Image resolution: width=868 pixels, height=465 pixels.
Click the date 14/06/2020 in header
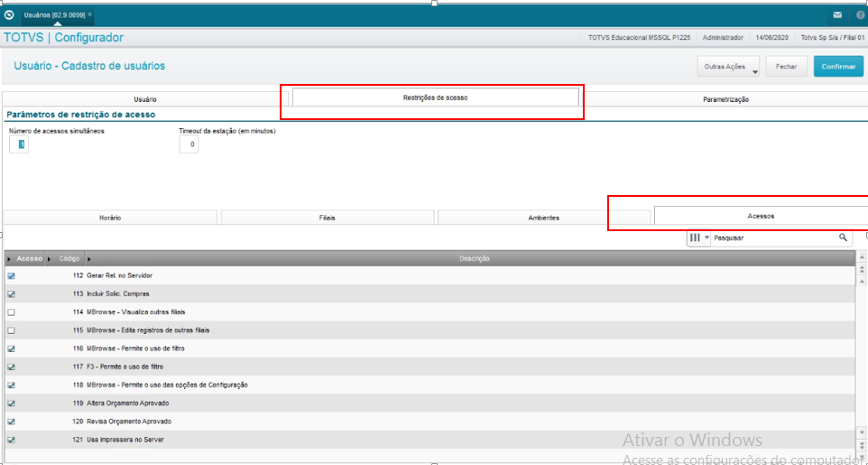coord(772,38)
